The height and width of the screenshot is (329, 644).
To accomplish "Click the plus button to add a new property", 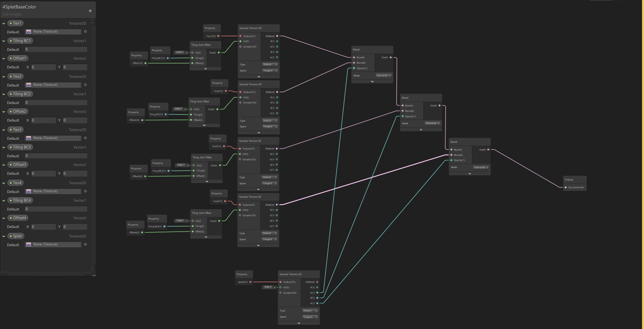I will tap(90, 10).
